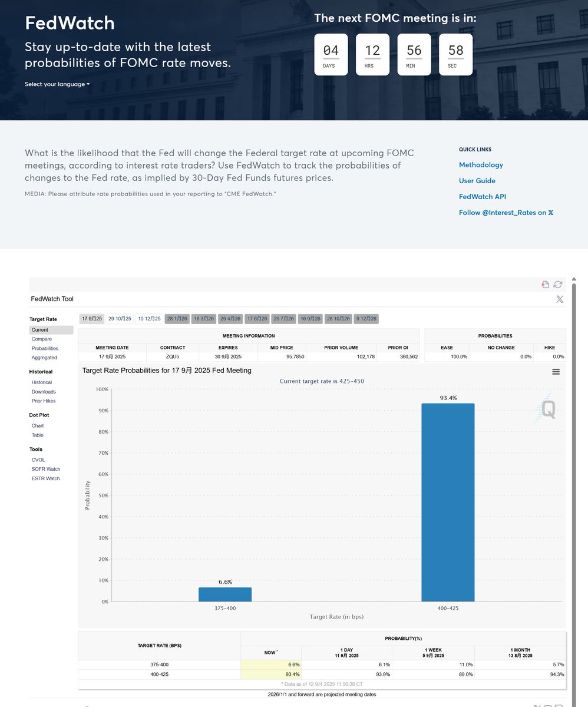Click the 93.4% bar for 400-425
Image resolution: width=588 pixels, height=707 pixels.
[448, 503]
